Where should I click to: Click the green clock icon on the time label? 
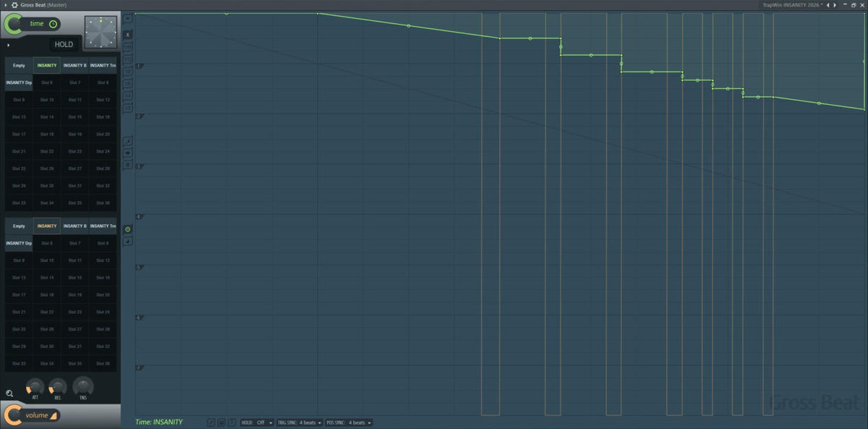(x=53, y=24)
